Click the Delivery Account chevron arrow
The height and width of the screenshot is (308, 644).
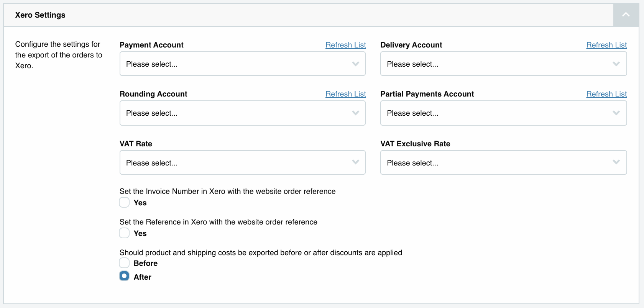coord(616,64)
